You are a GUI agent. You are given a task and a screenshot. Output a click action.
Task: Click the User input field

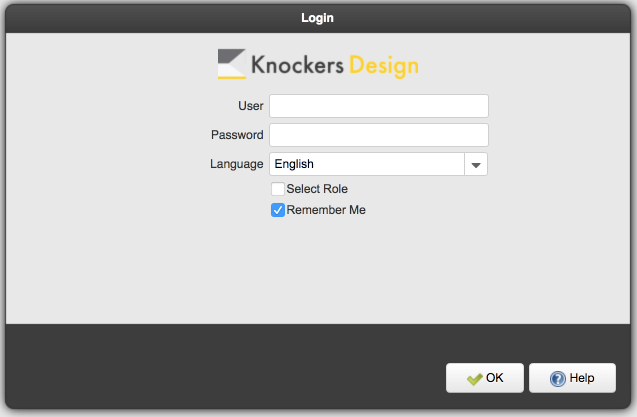pyautogui.click(x=379, y=106)
